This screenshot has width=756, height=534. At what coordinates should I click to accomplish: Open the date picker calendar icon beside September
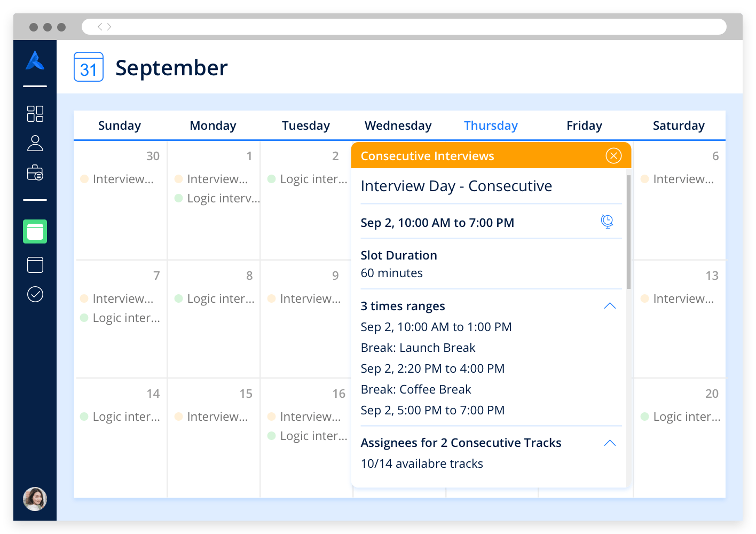[89, 67]
